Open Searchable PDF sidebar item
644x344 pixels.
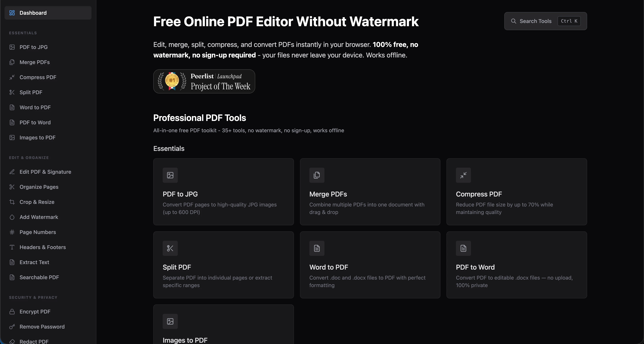[39, 277]
